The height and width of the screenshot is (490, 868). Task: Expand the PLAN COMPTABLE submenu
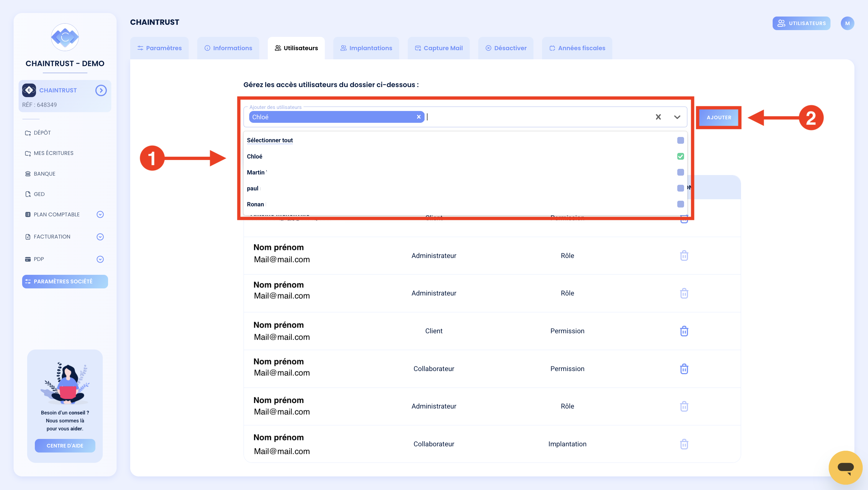[x=100, y=214]
